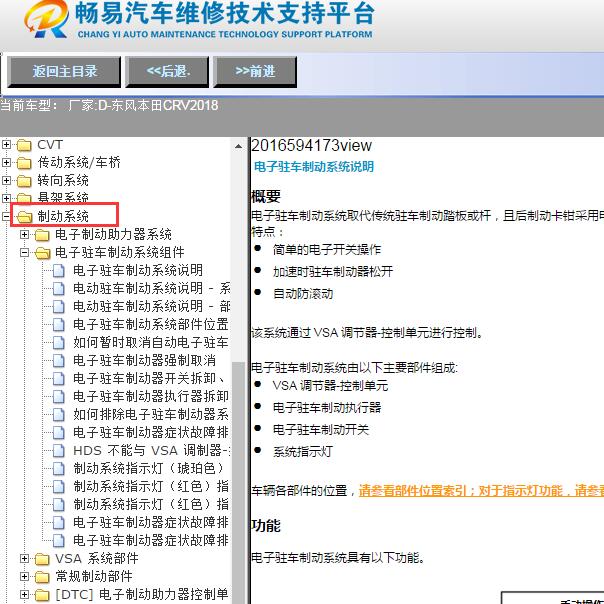Click the 电子驻车制动系统组件 open folder icon
Viewport: 604px width, 604px height.
(x=42, y=253)
